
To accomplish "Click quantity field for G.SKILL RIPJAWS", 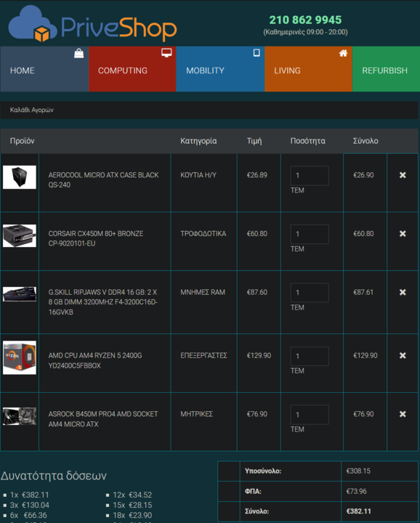I will [310, 293].
